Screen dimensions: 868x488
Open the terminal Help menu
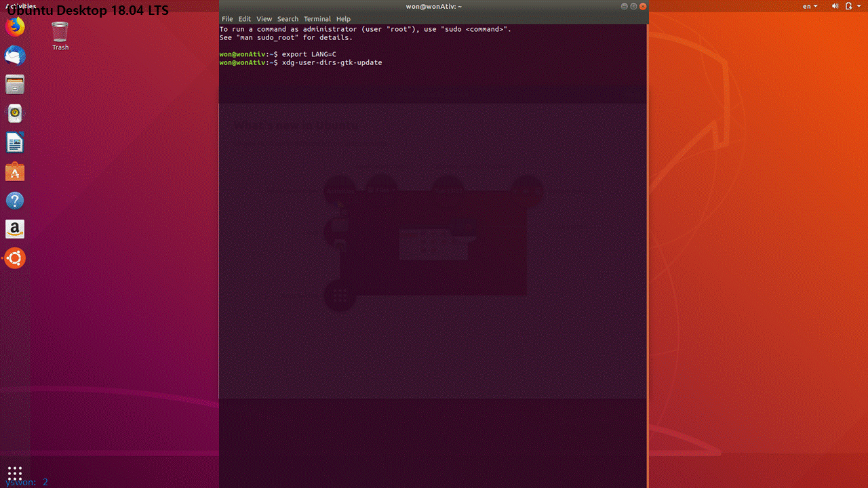[343, 19]
